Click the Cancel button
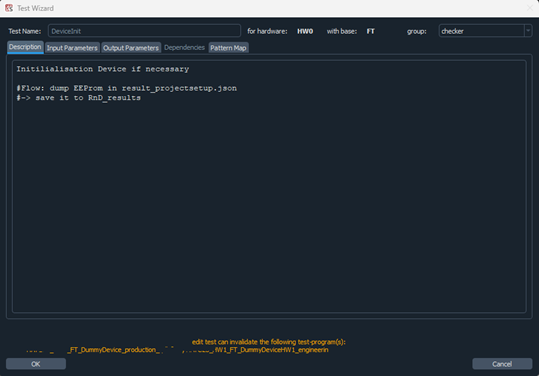Screen dimensions: 539x376 [x=502, y=364]
